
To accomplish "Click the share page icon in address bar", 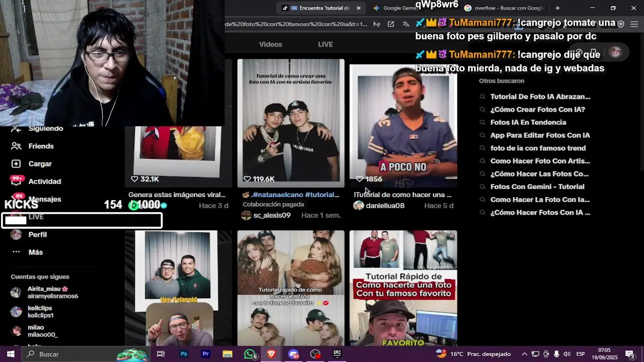I will tap(391, 24).
